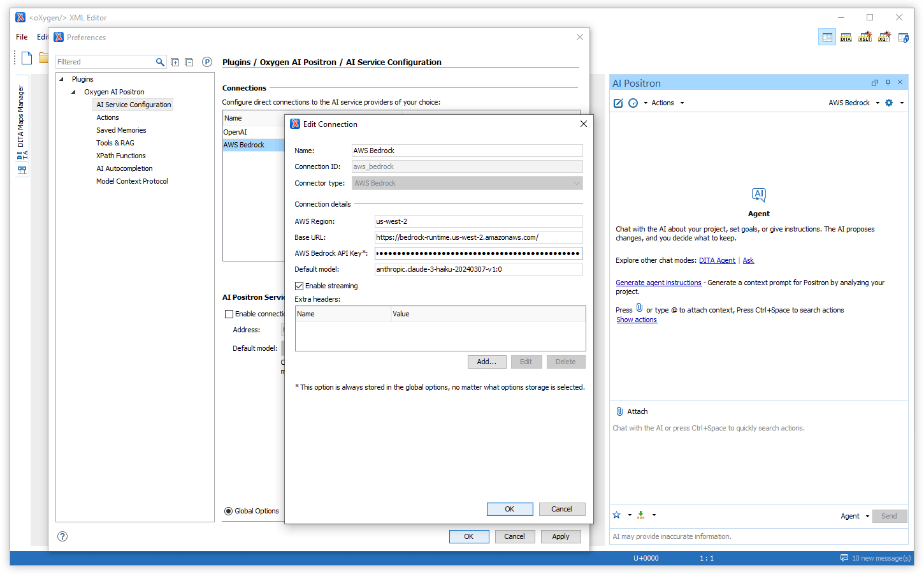Click the Generate agent instructions link

658,283
